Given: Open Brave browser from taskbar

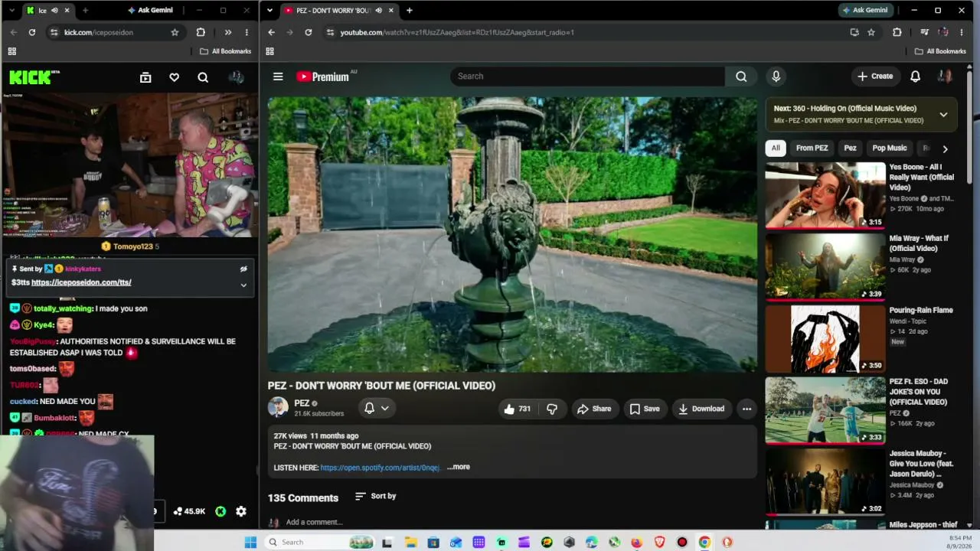Looking at the screenshot, I should click(x=659, y=543).
